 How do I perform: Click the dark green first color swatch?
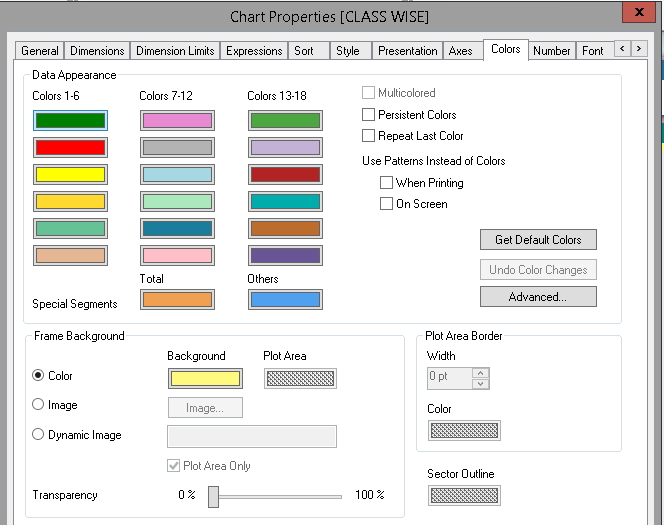[x=69, y=121]
